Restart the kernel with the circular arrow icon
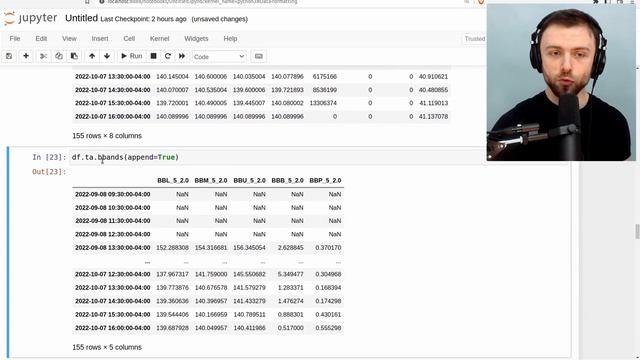This screenshot has height=360, width=640. point(168,56)
